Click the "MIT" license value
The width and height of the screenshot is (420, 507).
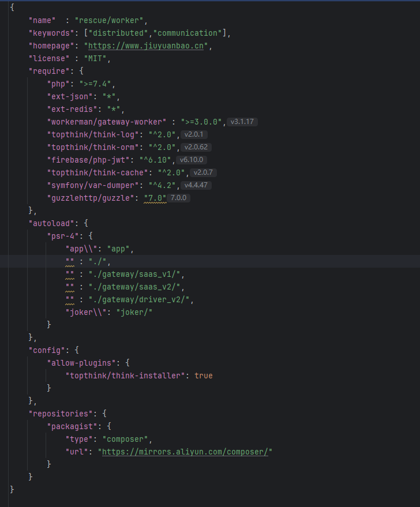(x=95, y=58)
